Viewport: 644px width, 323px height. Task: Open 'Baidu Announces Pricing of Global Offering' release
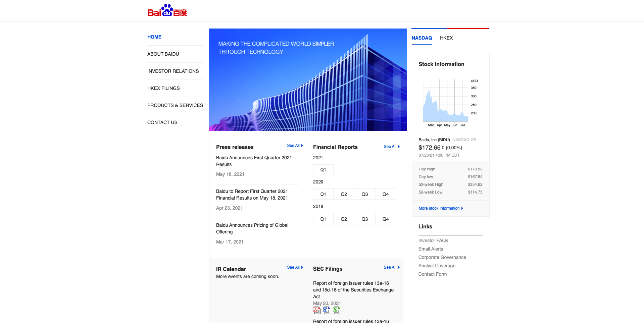click(x=252, y=228)
